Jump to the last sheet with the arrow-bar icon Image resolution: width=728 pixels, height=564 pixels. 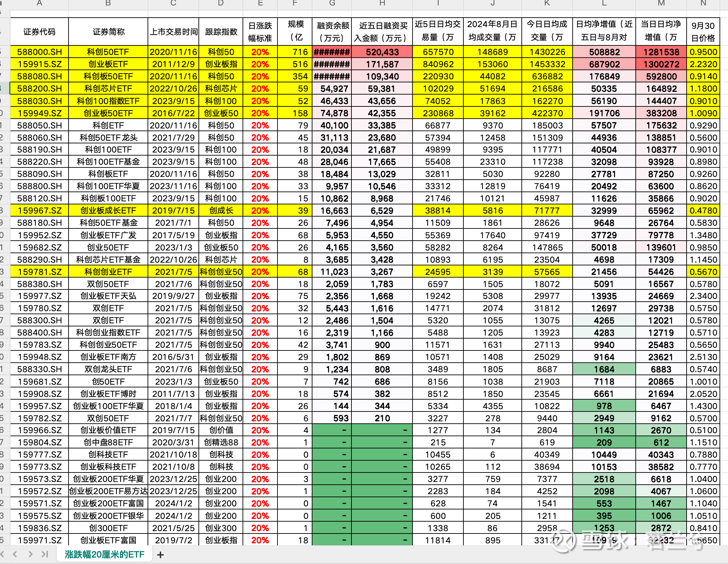click(x=45, y=554)
